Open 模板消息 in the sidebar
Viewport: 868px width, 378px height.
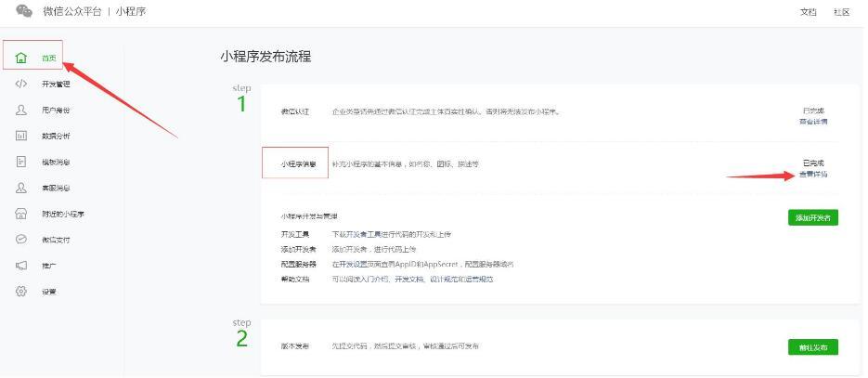(56, 163)
